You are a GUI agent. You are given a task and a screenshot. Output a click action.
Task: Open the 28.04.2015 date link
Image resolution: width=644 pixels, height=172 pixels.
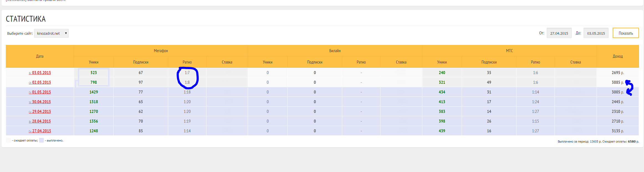(x=41, y=121)
